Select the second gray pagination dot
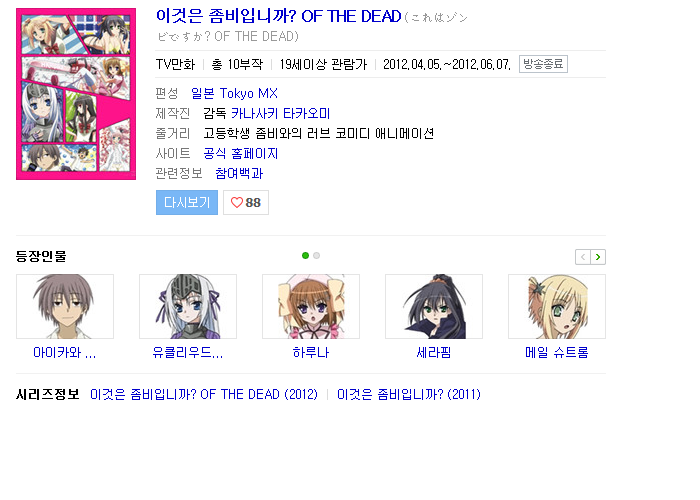Screen dimensions: 700x500 pyautogui.click(x=317, y=255)
